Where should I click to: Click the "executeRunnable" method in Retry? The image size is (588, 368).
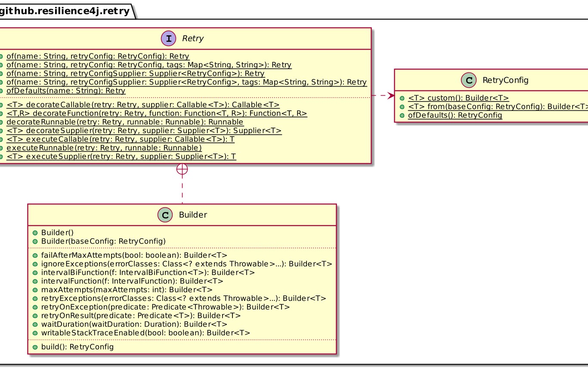[104, 148]
